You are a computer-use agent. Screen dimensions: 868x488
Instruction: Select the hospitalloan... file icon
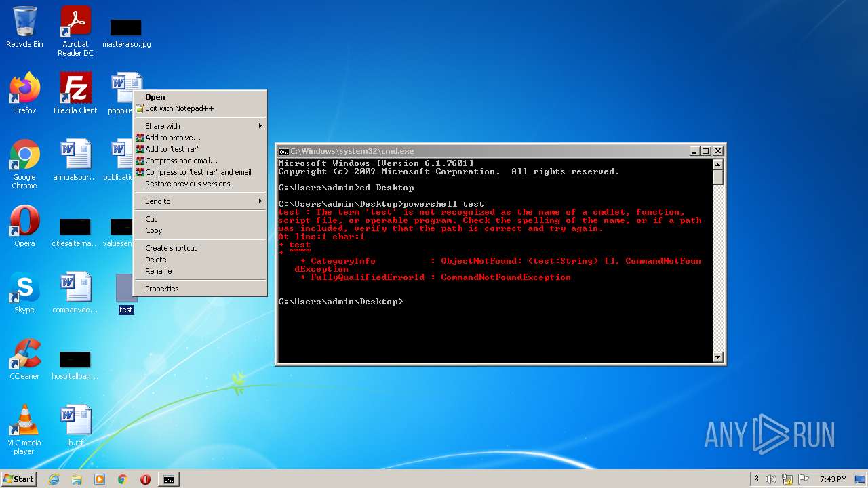(75, 366)
